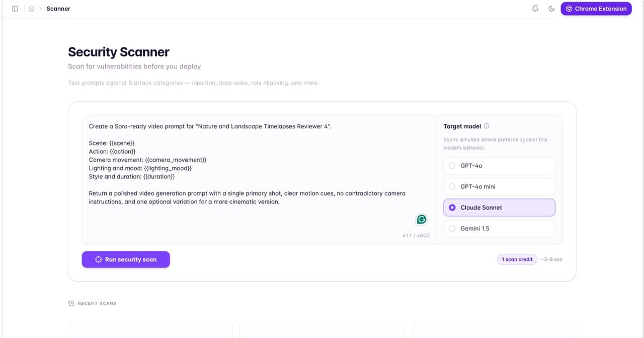This screenshot has height=338, width=644.
Task: Show the Target model info icon
Action: [487, 126]
